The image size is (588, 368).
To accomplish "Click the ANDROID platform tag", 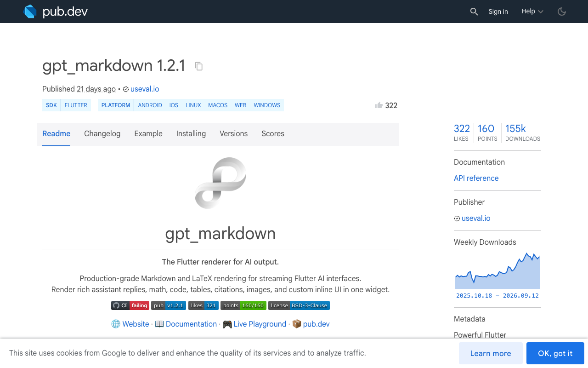I will tap(150, 105).
